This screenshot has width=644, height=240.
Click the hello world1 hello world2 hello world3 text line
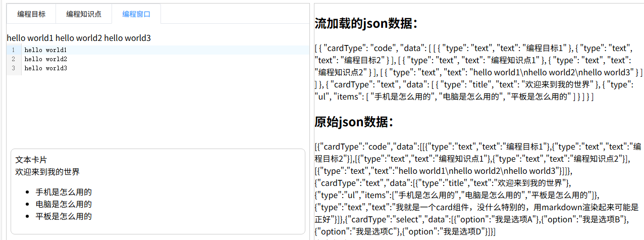tap(79, 38)
